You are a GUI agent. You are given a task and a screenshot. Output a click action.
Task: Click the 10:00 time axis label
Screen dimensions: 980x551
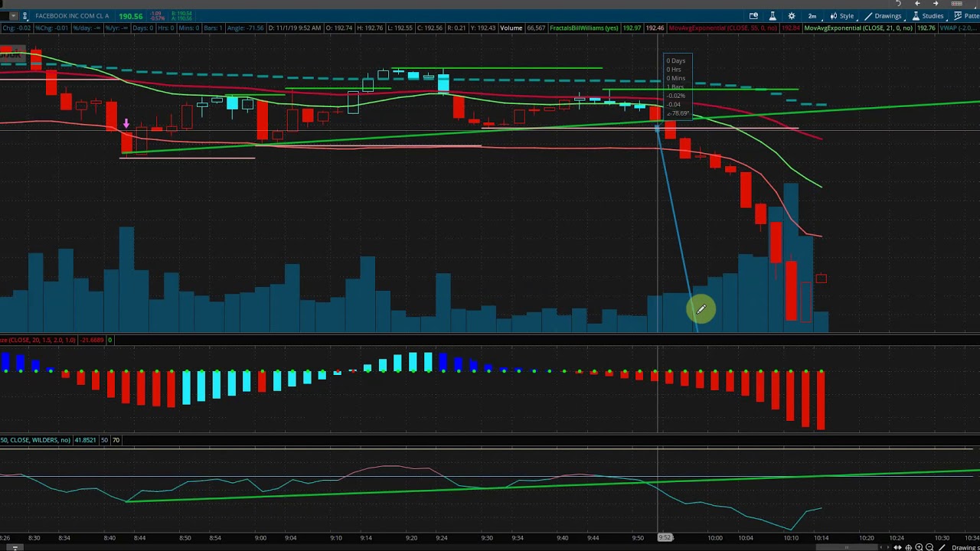click(715, 538)
